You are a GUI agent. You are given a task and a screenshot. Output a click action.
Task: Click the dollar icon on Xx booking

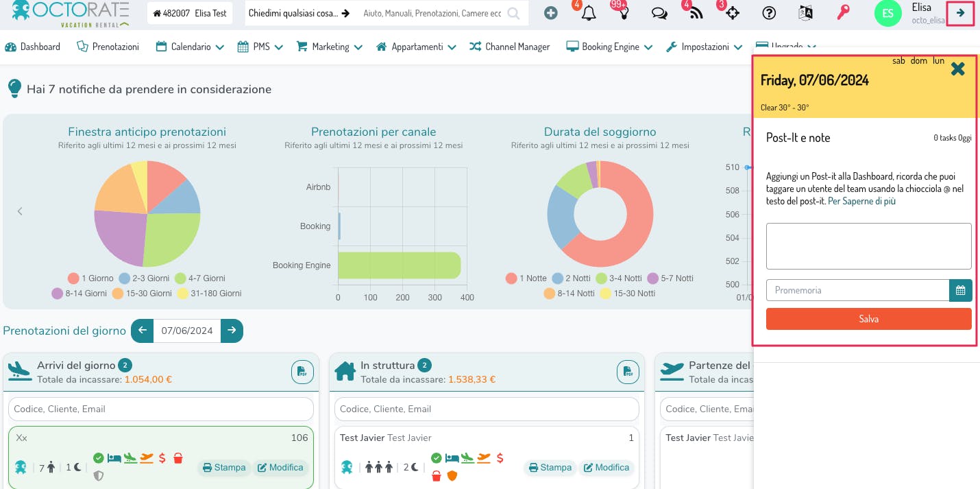[162, 458]
